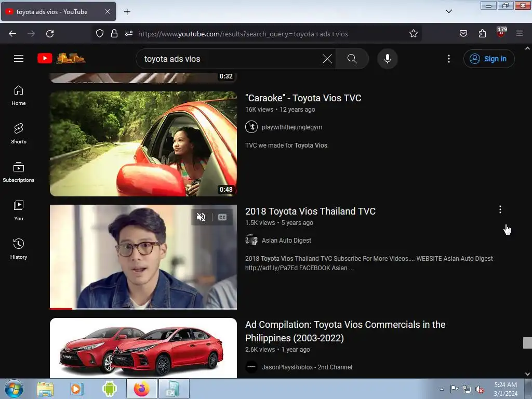Reload the page with refresh icon
Image resolution: width=532 pixels, height=399 pixels.
(x=50, y=34)
